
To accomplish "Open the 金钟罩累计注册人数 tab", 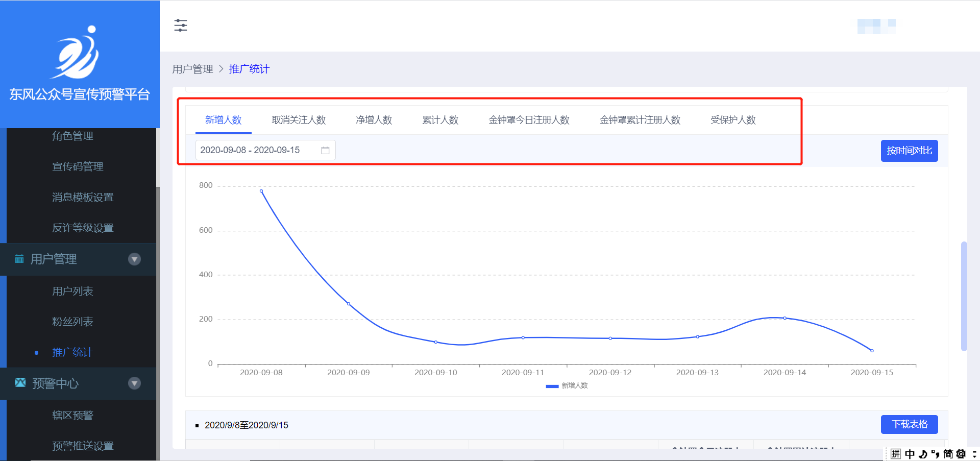I will (640, 120).
